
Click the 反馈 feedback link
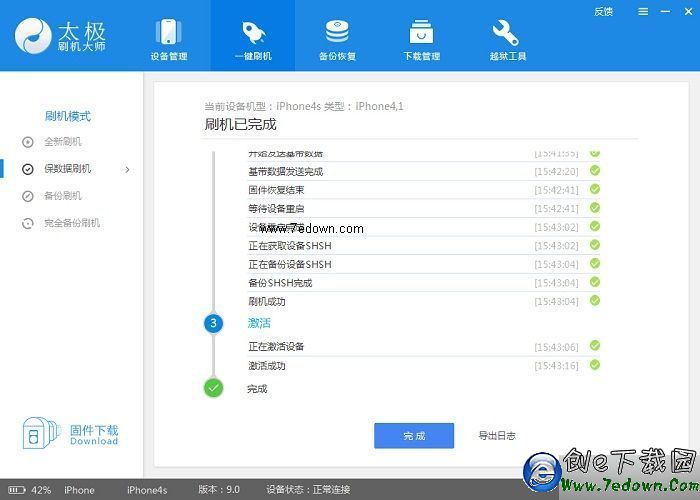click(603, 12)
